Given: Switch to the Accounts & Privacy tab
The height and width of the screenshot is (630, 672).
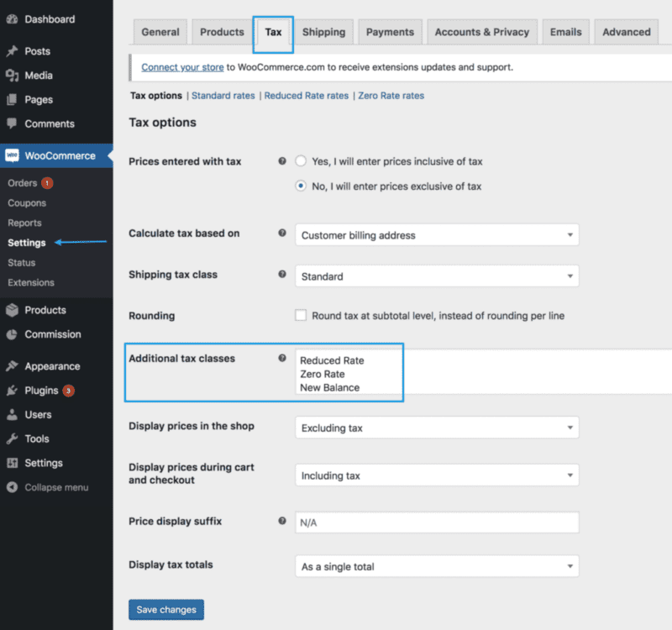Looking at the screenshot, I should click(481, 31).
